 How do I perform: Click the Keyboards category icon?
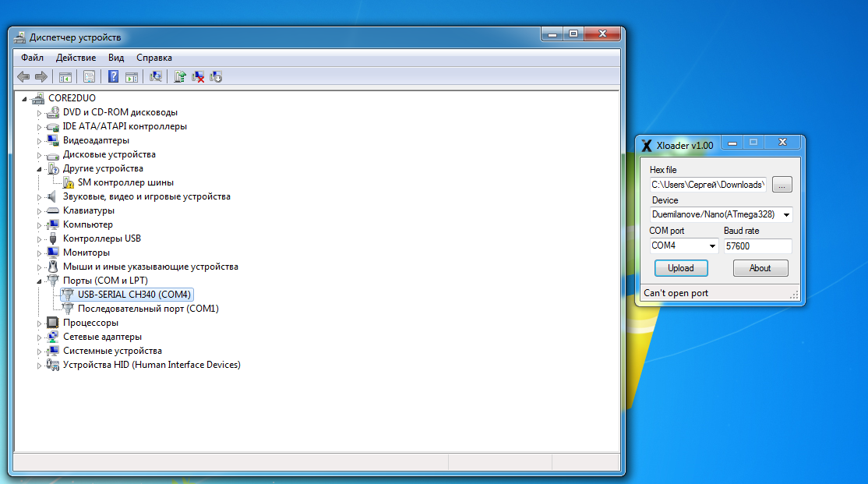click(52, 210)
